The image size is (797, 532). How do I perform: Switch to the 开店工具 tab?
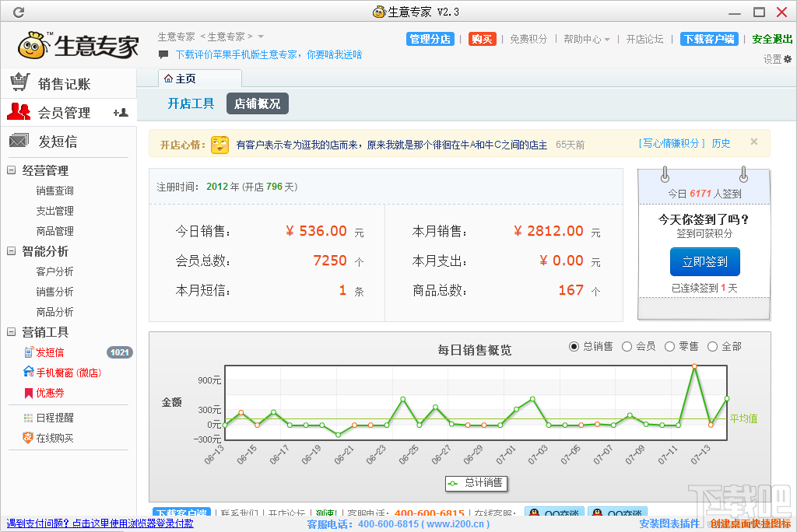[x=191, y=103]
